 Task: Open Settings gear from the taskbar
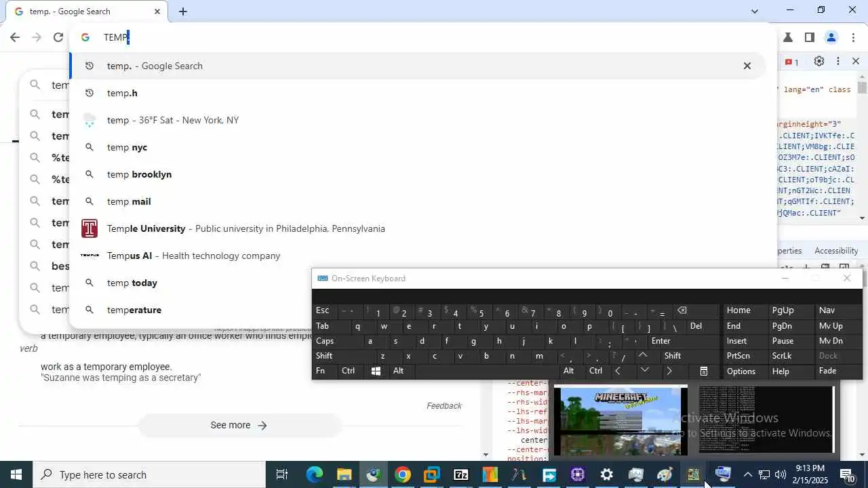[x=607, y=474]
